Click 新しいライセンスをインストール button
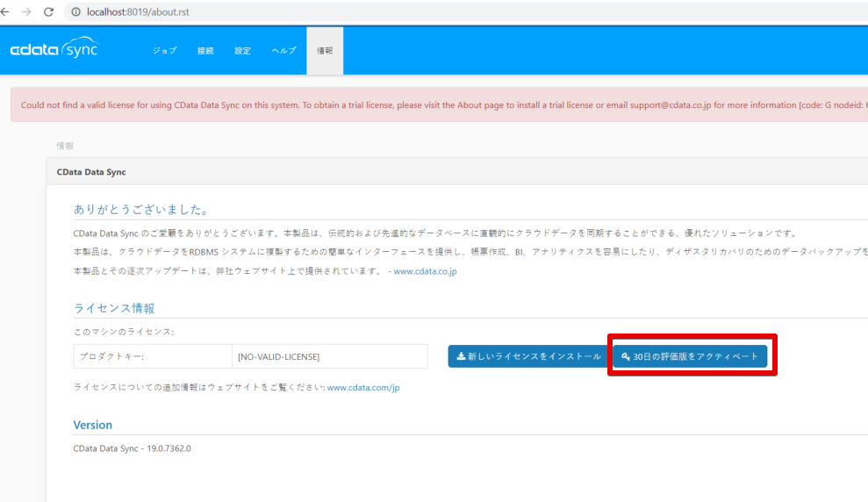 (528, 356)
